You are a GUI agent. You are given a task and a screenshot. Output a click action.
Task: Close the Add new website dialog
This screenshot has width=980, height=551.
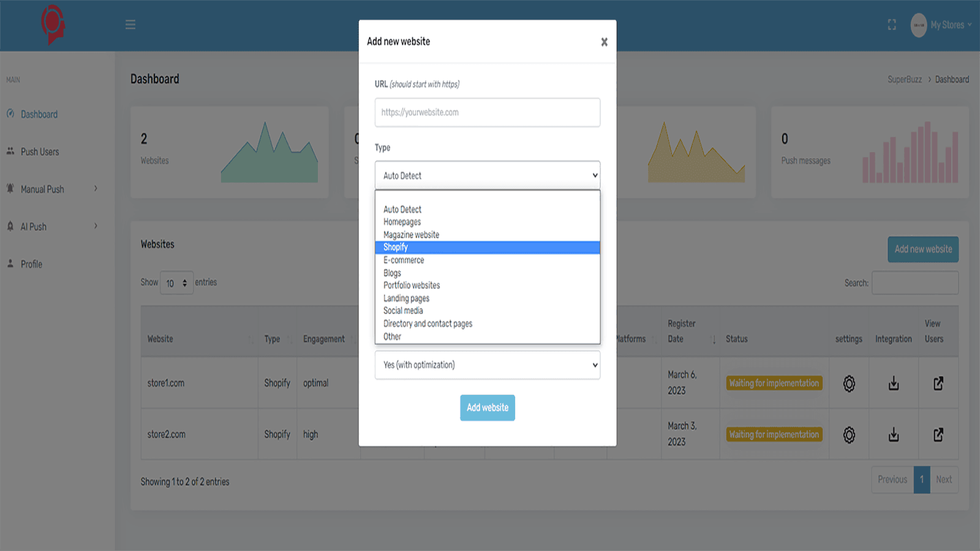604,42
